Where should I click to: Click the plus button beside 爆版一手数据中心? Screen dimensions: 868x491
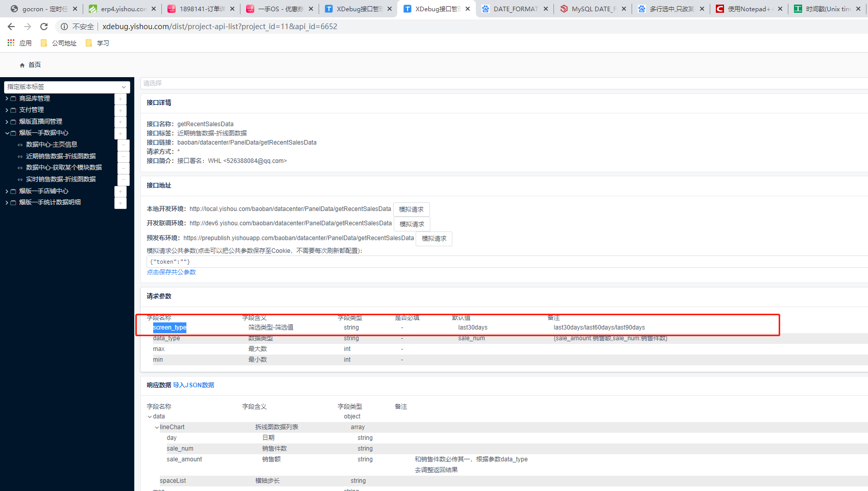click(120, 133)
